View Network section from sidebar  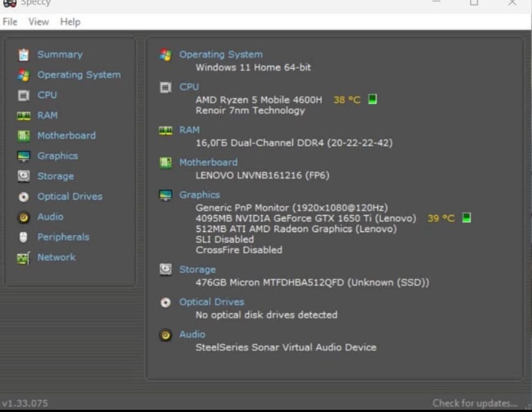click(57, 257)
